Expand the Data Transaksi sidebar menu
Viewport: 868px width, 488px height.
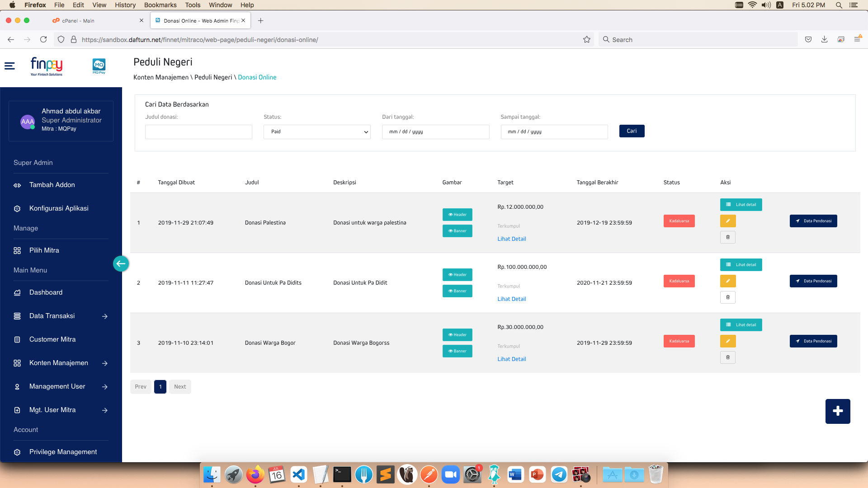tap(52, 316)
